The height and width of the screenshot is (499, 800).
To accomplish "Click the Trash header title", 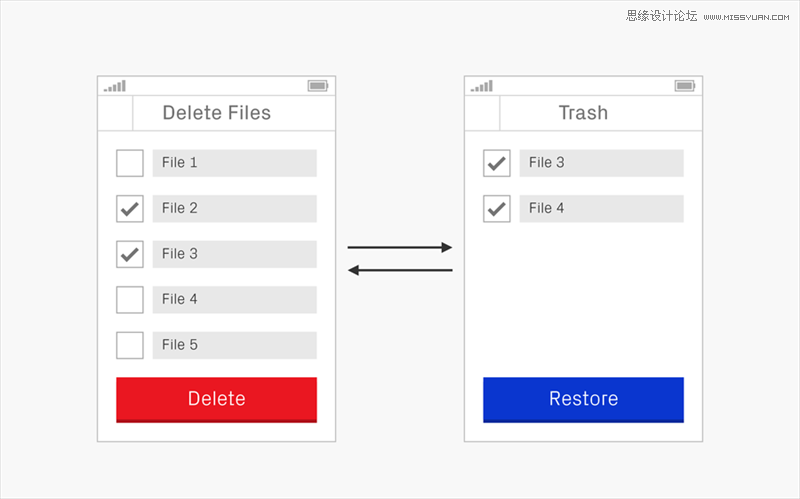I will 583,113.
